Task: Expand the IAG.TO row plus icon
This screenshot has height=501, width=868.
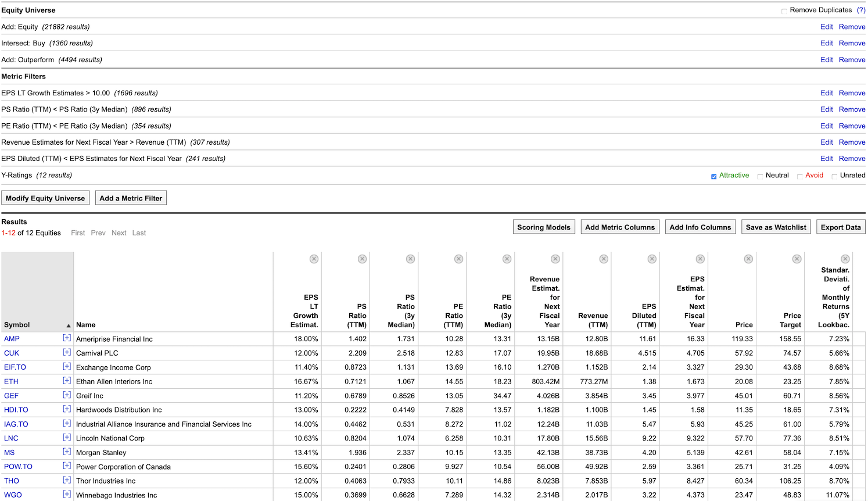Action: (67, 424)
